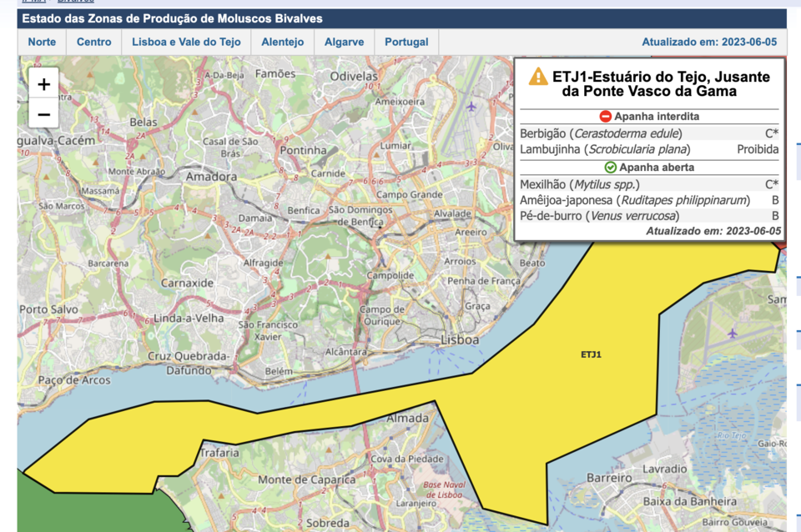Viewport: 801px width, 532px height.
Task: Open the Algarve tab
Action: (x=344, y=42)
